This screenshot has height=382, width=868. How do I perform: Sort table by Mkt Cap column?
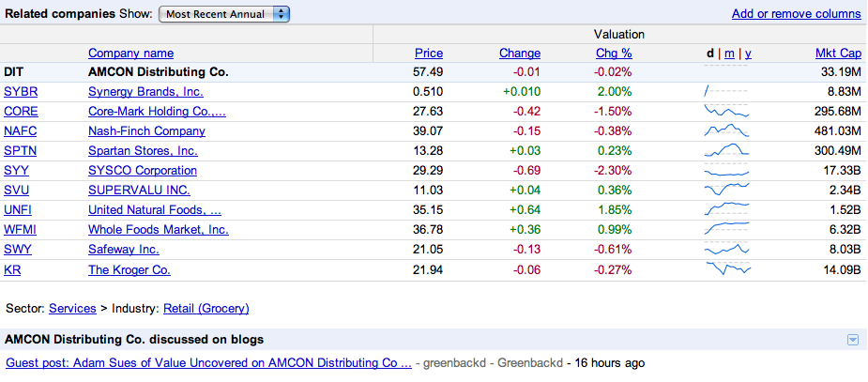point(838,53)
